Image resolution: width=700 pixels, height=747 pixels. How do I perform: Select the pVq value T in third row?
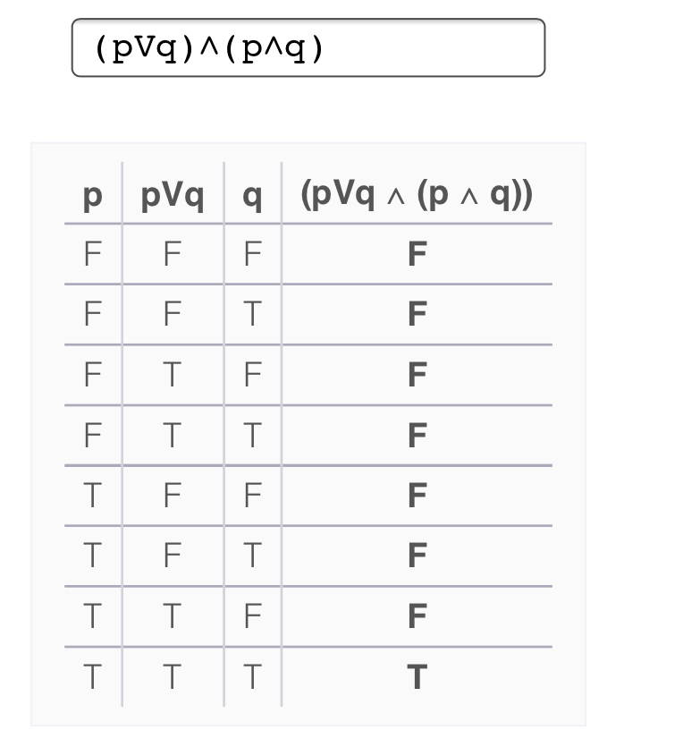(x=173, y=376)
